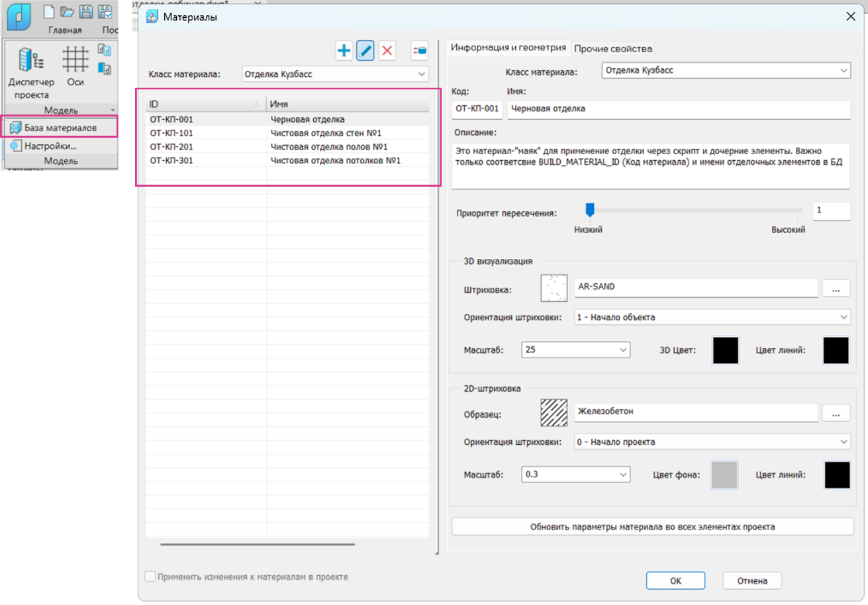
Task: Click the Имя field containing Черновая отделка
Action: click(x=678, y=109)
